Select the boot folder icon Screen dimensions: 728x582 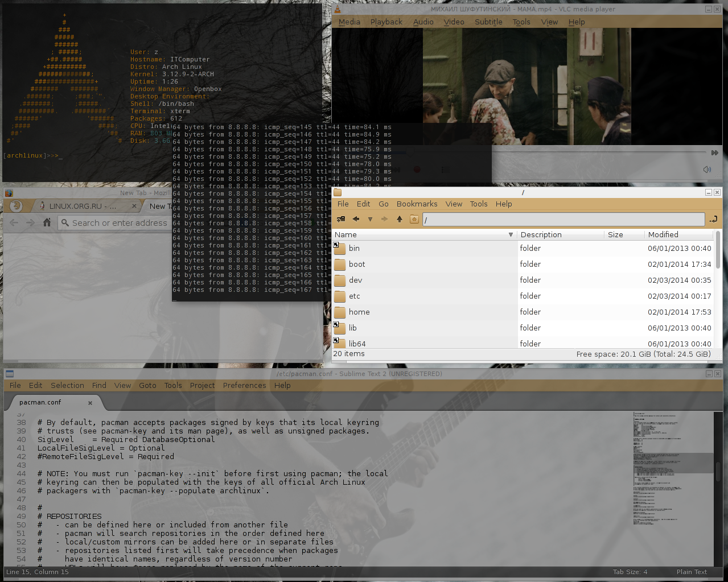click(x=340, y=264)
